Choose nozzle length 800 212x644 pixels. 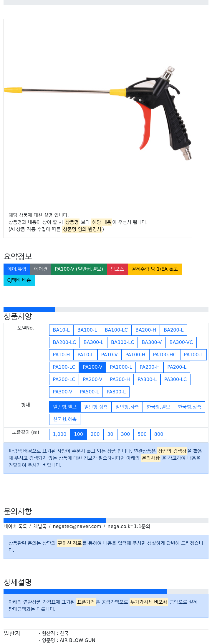click(x=159, y=434)
